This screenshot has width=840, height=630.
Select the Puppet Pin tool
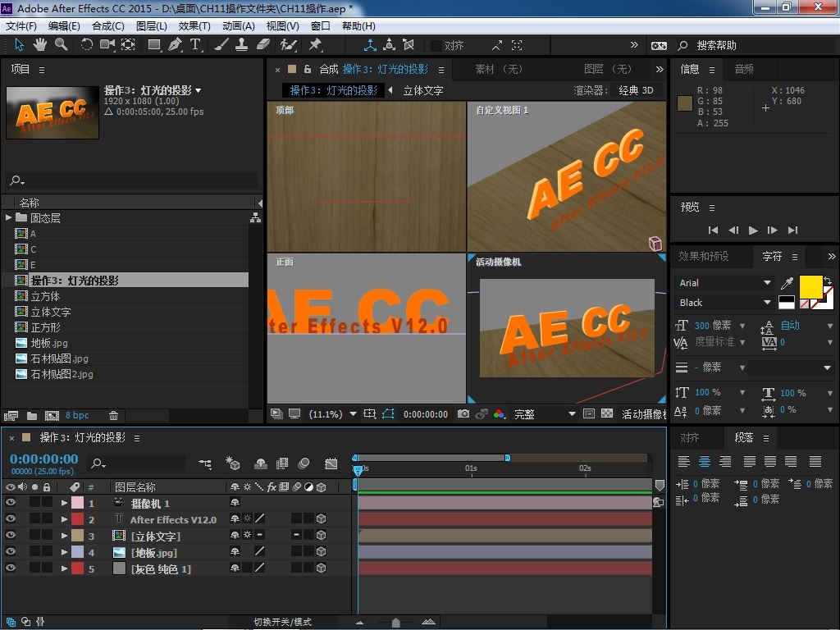point(316,44)
